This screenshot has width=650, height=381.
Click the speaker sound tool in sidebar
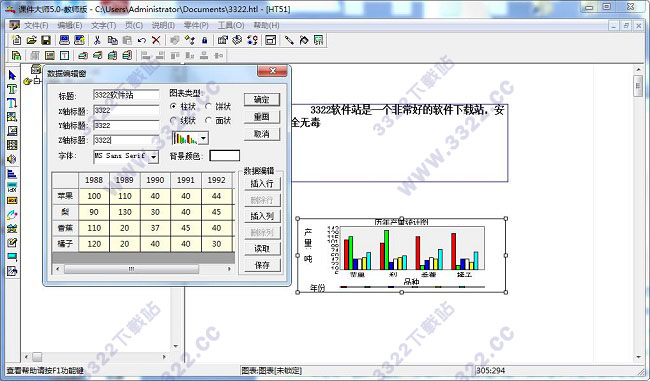point(12,159)
